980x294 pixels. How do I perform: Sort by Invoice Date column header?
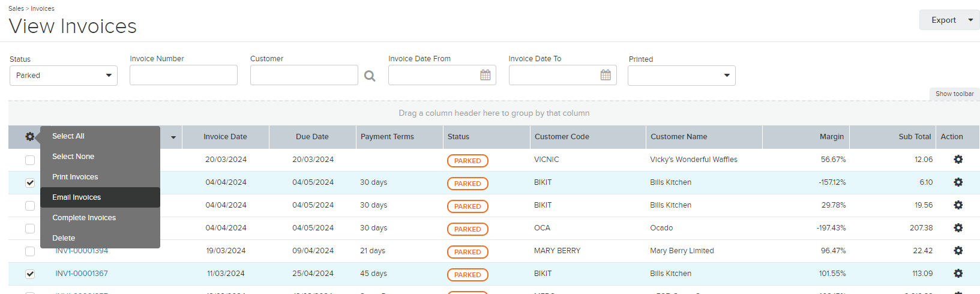(x=225, y=137)
